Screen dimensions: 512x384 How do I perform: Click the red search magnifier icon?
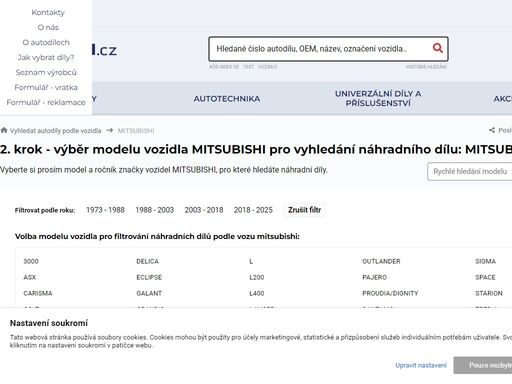[437, 48]
